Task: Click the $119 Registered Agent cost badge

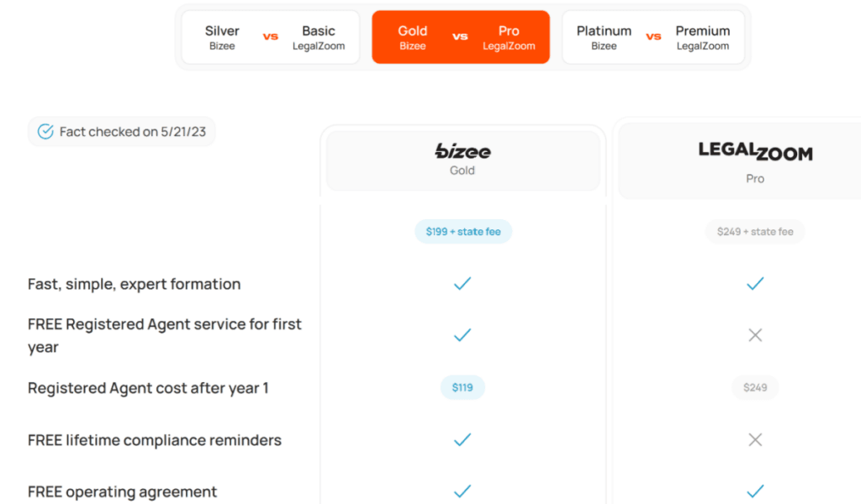Action: point(462,388)
